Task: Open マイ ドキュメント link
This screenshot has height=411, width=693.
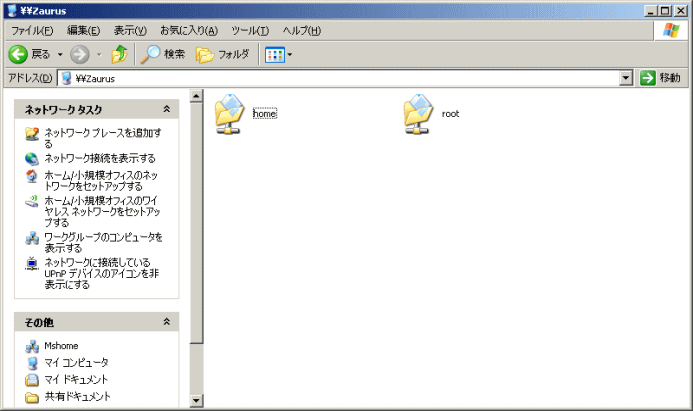Action: pos(76,380)
